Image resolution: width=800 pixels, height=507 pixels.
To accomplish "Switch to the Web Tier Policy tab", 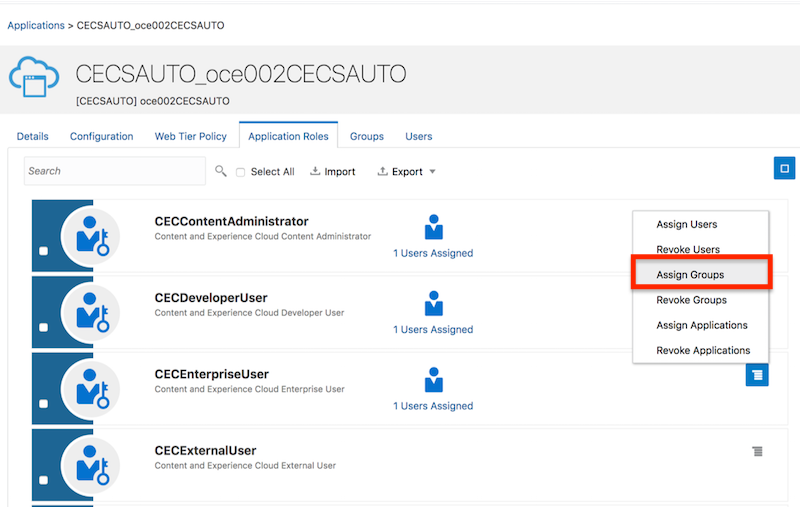I will coord(190,136).
